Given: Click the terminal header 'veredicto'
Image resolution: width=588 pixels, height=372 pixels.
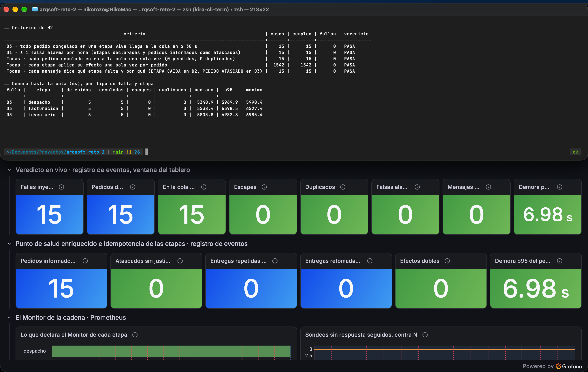Looking at the screenshot, I should pos(356,34).
